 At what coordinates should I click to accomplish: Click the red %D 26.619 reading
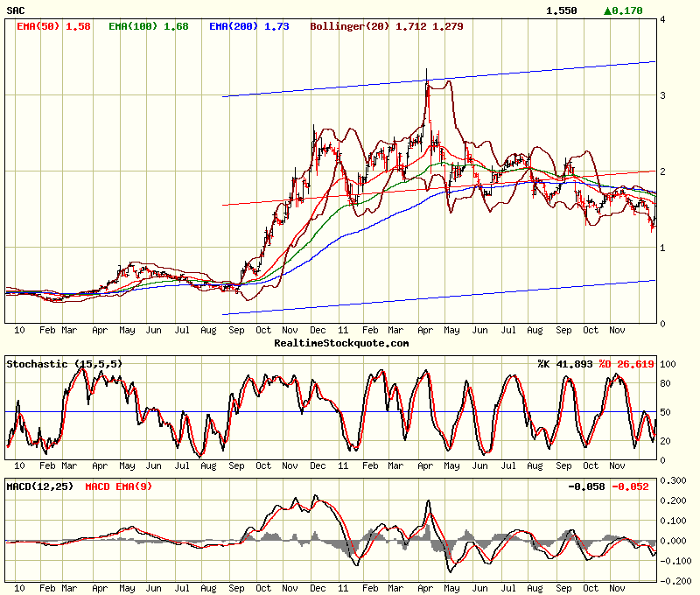point(626,363)
